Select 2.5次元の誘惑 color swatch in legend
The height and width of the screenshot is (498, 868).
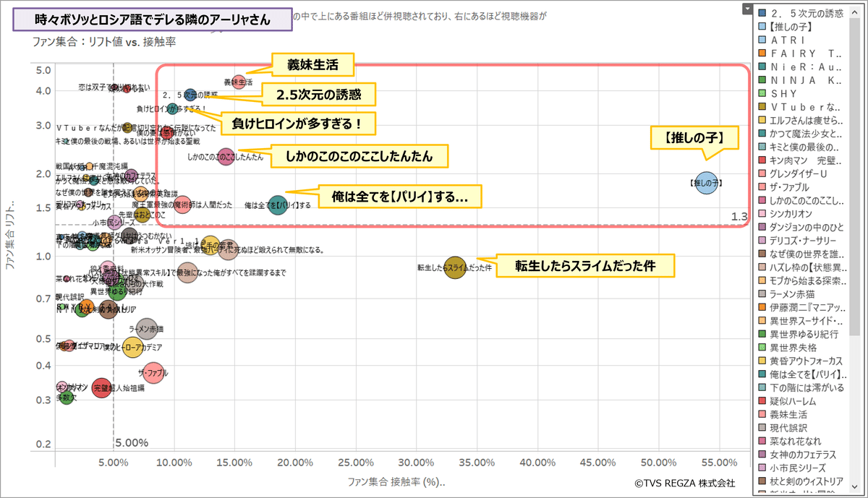pyautogui.click(x=762, y=13)
